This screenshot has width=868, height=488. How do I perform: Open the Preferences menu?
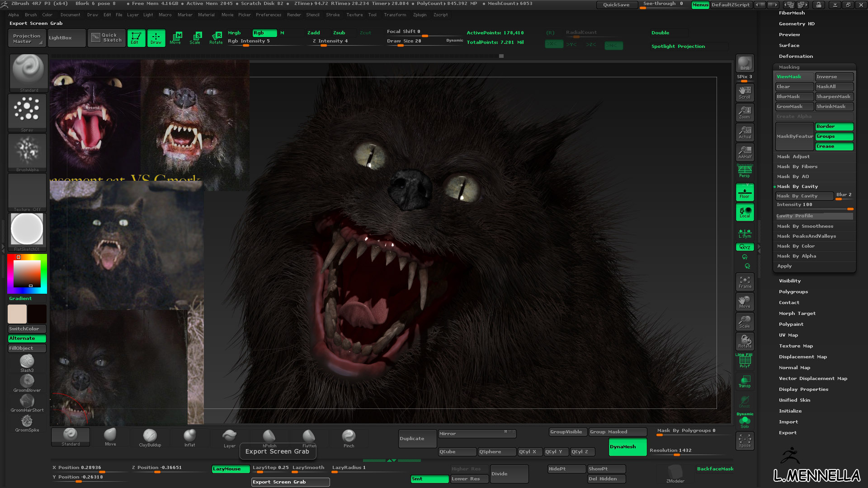(269, 15)
